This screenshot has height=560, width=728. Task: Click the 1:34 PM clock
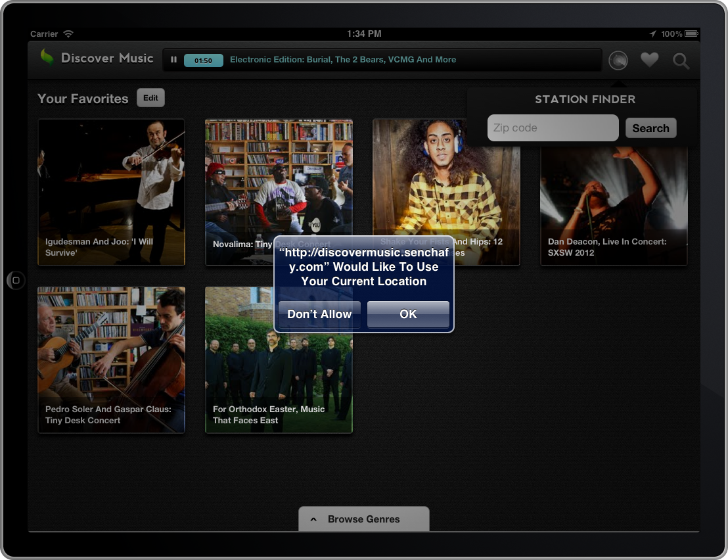[364, 34]
